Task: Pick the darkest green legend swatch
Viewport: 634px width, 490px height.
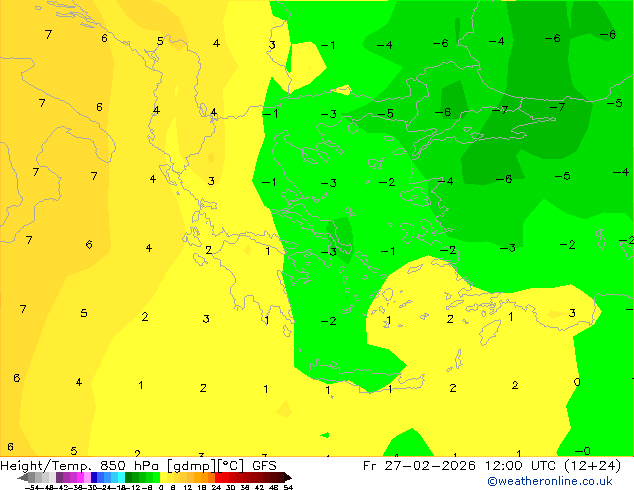Action: [x=129, y=477]
